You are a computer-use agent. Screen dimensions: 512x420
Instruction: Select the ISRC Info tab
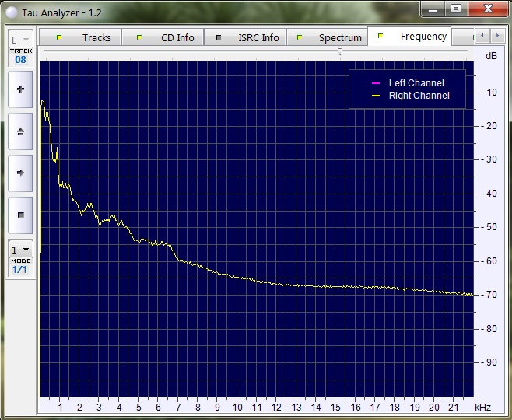tap(248, 37)
